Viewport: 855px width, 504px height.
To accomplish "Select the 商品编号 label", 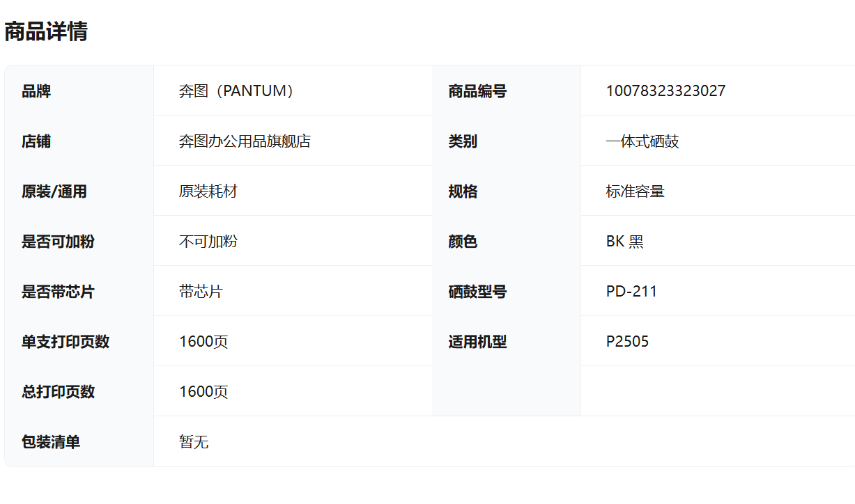I will pyautogui.click(x=477, y=91).
